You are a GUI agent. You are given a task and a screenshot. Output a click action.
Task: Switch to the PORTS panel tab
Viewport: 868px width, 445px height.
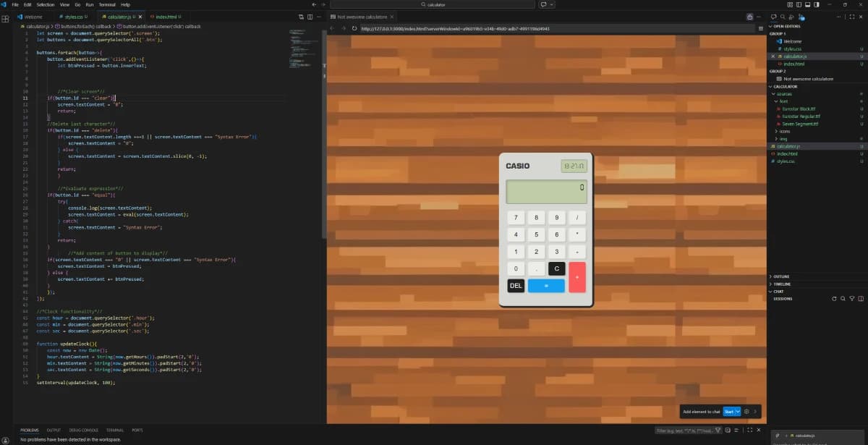tap(137, 430)
